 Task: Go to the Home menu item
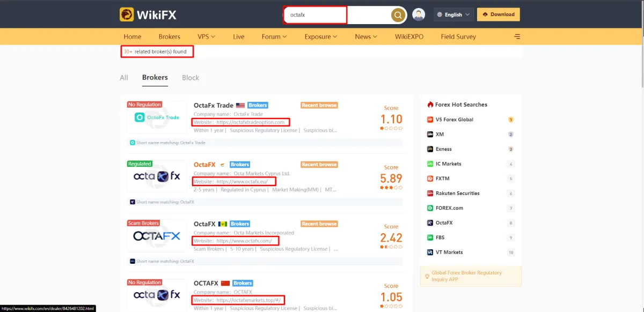133,36
